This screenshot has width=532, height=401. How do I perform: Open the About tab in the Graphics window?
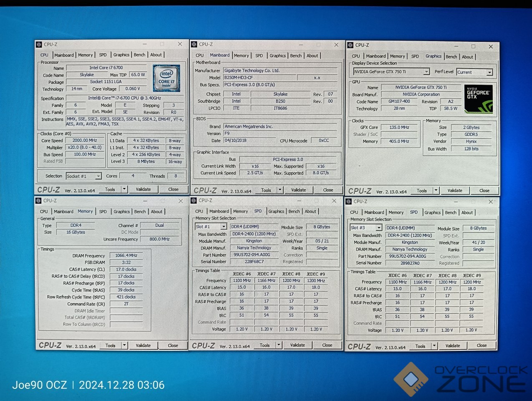[x=467, y=57]
